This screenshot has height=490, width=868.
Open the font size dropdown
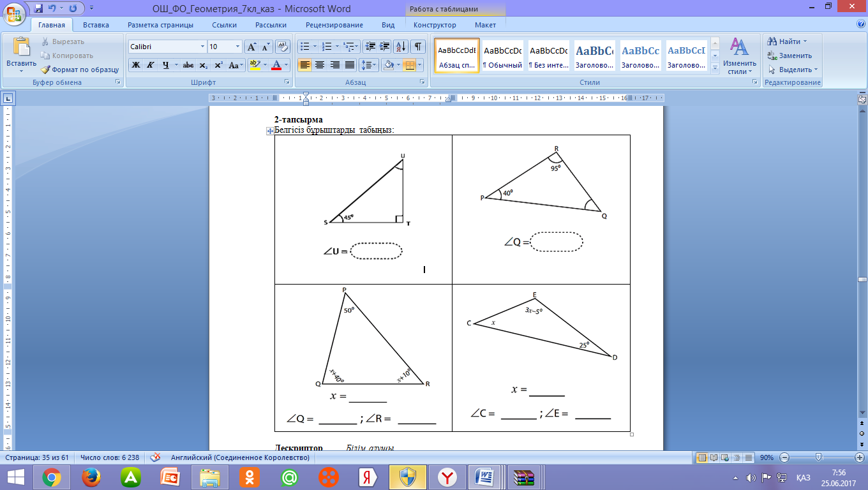point(238,47)
